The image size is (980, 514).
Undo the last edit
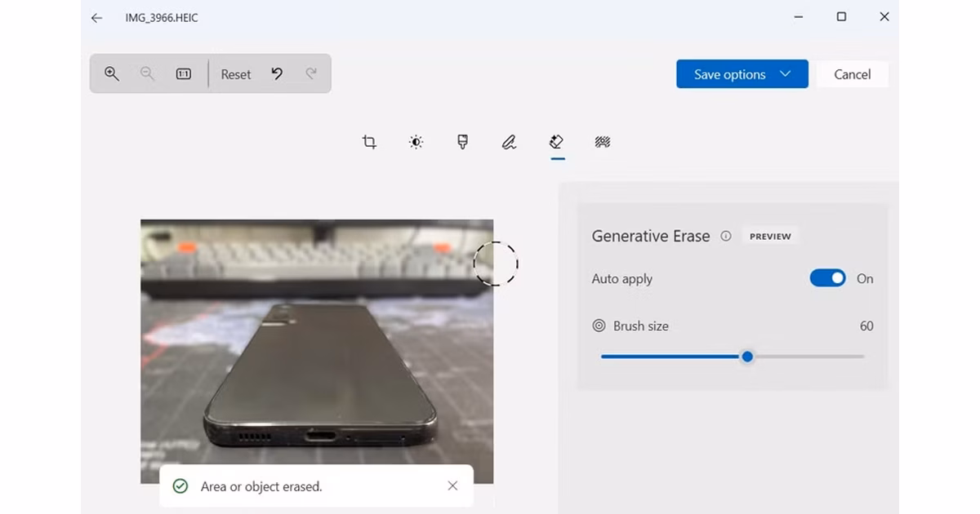[277, 73]
